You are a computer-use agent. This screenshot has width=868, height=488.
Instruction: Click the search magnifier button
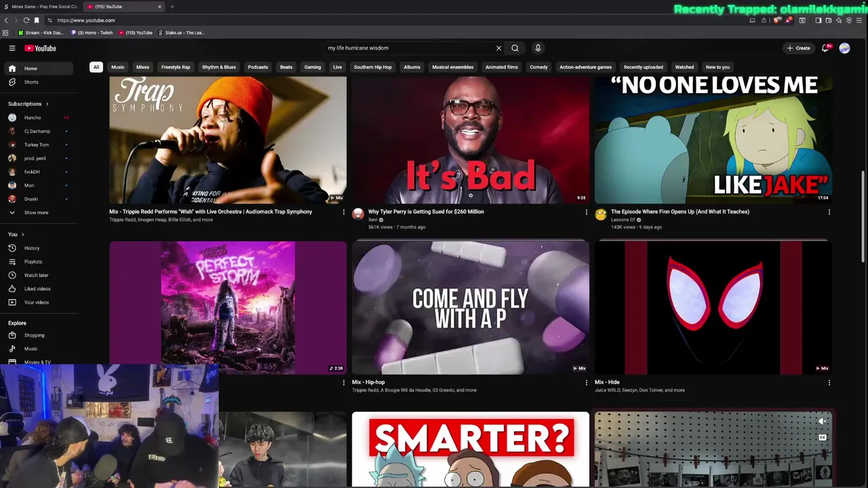(x=515, y=48)
